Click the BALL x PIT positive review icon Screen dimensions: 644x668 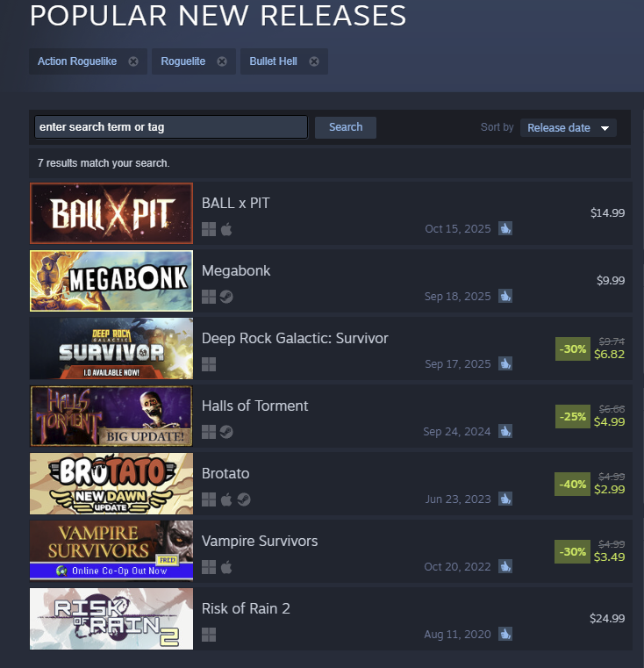pyautogui.click(x=505, y=228)
